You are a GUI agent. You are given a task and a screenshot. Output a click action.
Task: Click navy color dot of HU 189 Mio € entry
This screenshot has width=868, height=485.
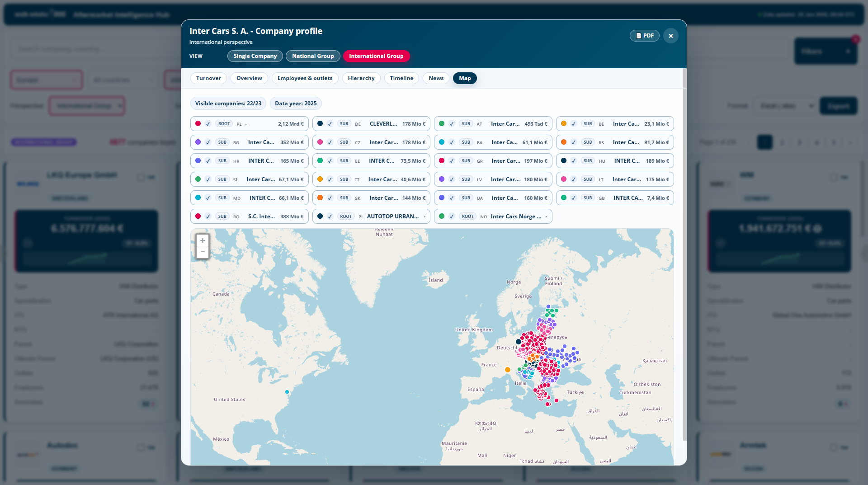(x=564, y=160)
